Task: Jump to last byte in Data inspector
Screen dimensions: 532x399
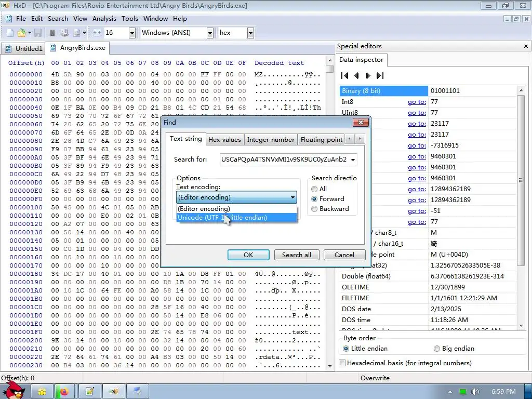Action: [x=380, y=75]
